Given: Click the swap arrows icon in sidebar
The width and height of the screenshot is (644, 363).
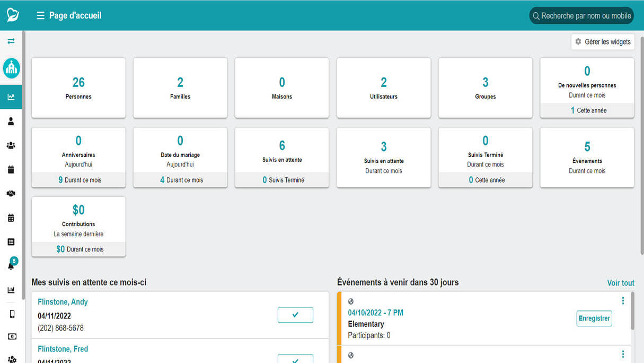Looking at the screenshot, I should point(11,41).
